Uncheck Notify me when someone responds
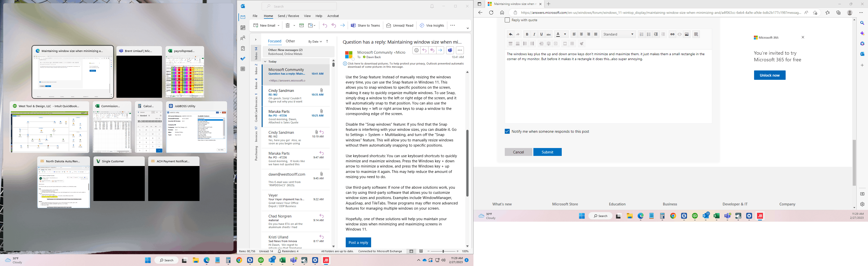This screenshot has height=266, width=868. [x=507, y=131]
